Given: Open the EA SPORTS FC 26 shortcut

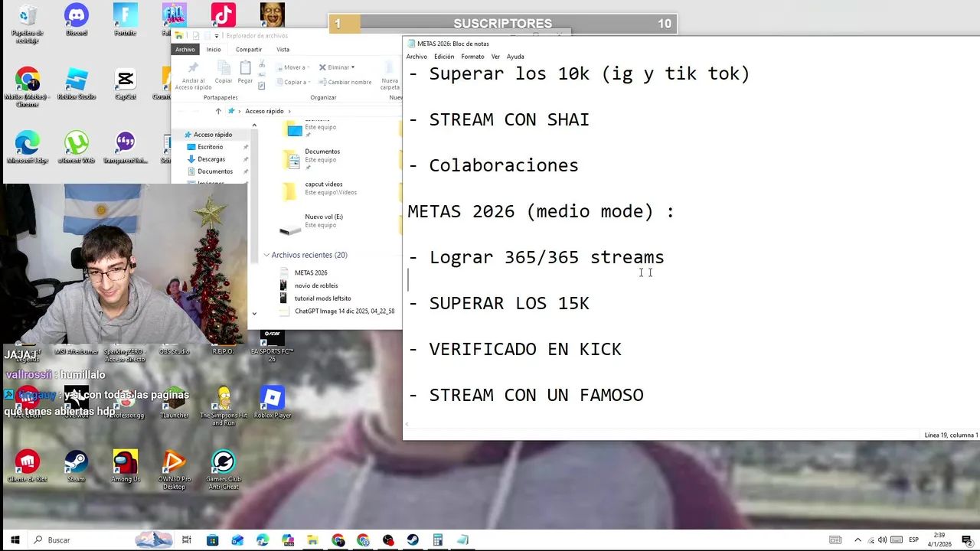Looking at the screenshot, I should 273,347.
